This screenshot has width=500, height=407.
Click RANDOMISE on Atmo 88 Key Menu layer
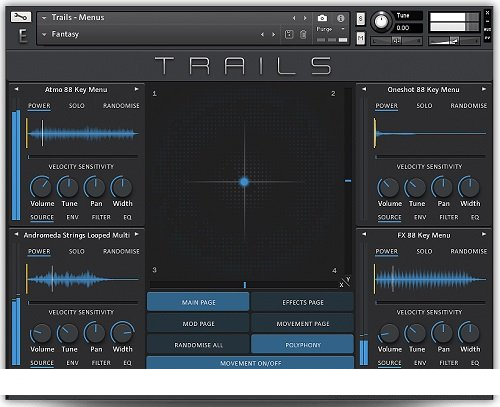[x=121, y=106]
